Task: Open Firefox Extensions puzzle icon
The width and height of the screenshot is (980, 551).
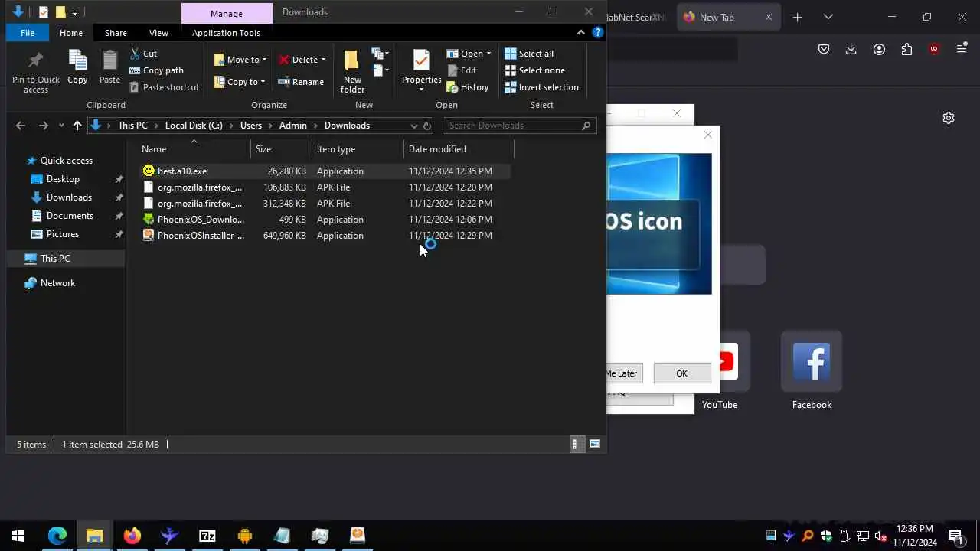Action: pos(906,49)
